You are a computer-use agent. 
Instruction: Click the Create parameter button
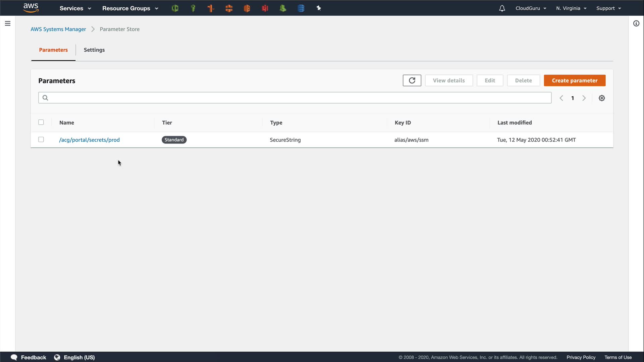575,80
